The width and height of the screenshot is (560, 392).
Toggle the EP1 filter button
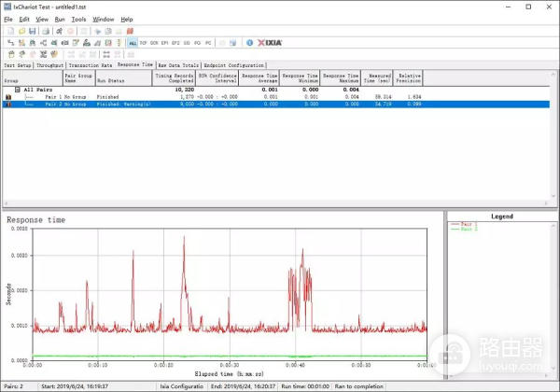click(164, 43)
